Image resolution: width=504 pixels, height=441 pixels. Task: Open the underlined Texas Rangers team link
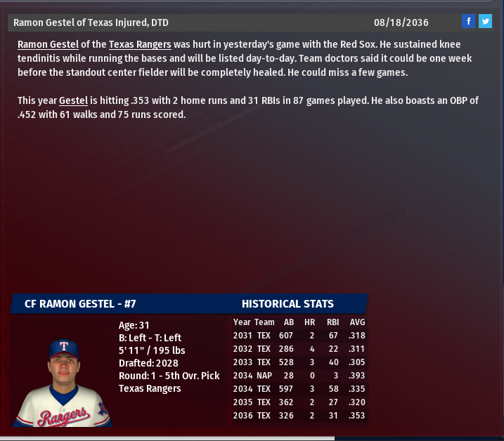(140, 44)
